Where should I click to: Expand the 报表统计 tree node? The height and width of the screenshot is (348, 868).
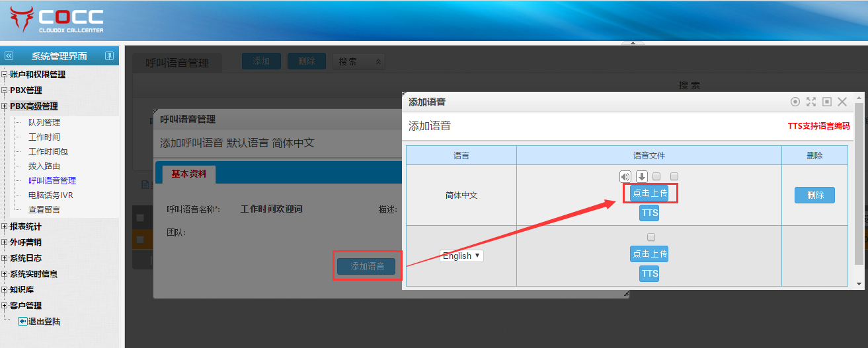pyautogui.click(x=5, y=226)
